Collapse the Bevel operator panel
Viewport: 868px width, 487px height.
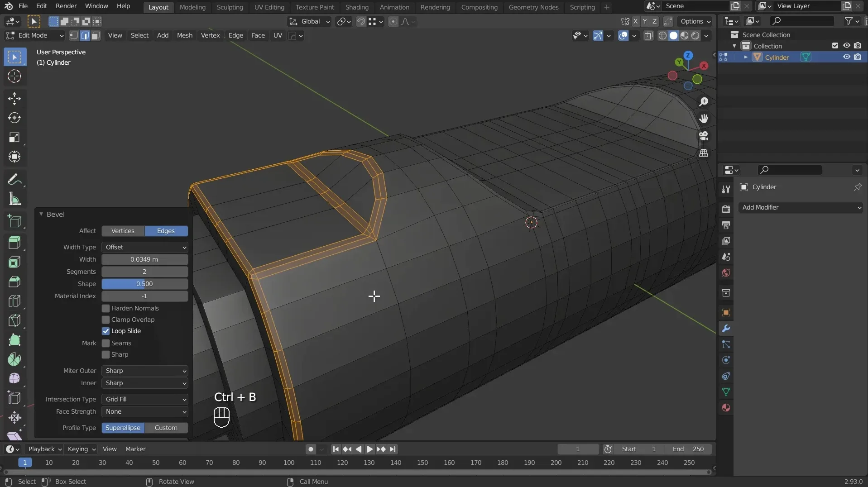[41, 214]
